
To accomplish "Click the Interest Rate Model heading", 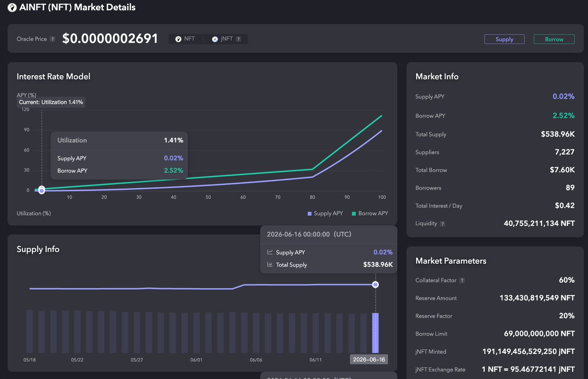I will [53, 76].
